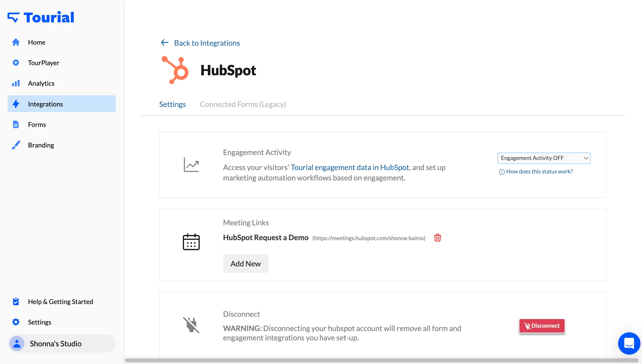The height and width of the screenshot is (364, 642).
Task: Click the HubSpot page heading
Action: tap(228, 70)
